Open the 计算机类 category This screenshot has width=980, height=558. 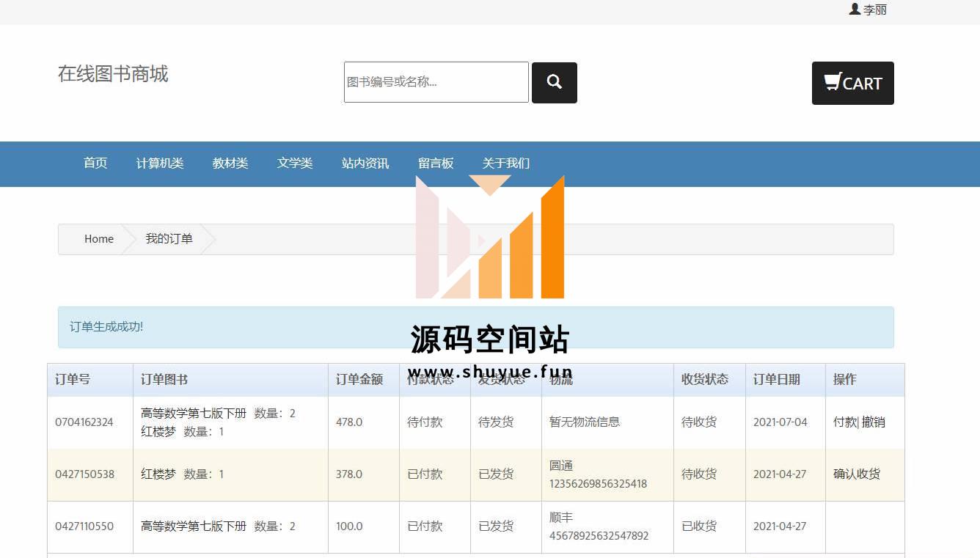coord(160,164)
